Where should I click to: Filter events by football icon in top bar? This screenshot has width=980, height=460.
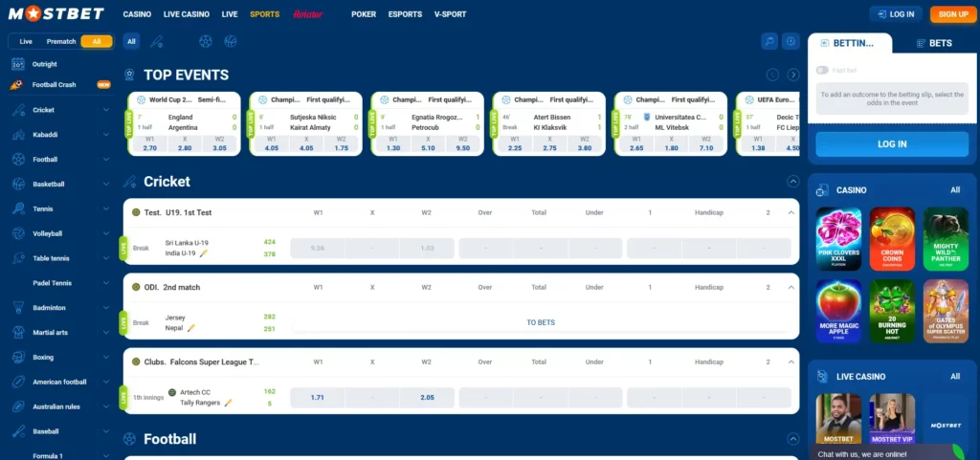[x=205, y=42]
